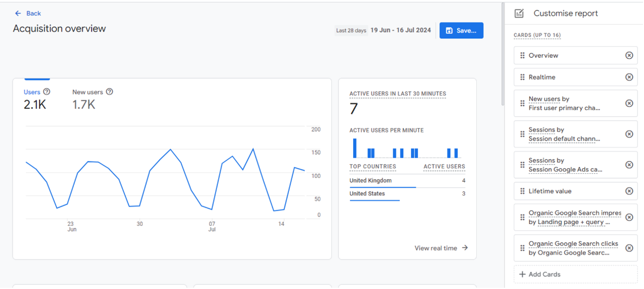Remove the New users by First user card

(629, 103)
